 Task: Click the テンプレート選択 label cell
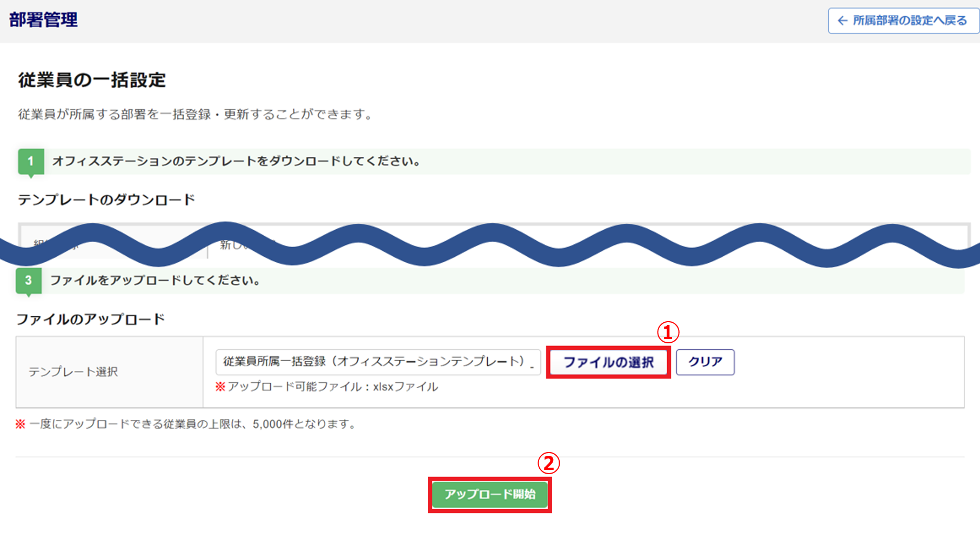[110, 372]
